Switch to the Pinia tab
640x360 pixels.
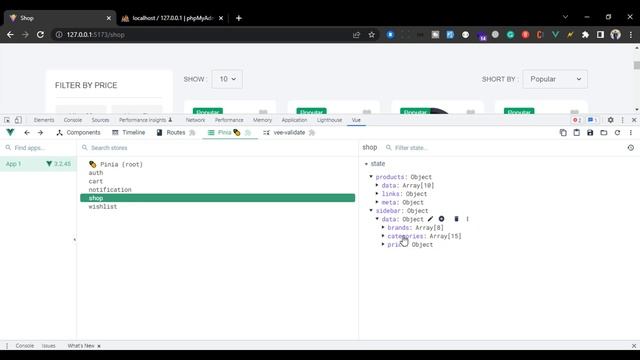[x=230, y=133]
